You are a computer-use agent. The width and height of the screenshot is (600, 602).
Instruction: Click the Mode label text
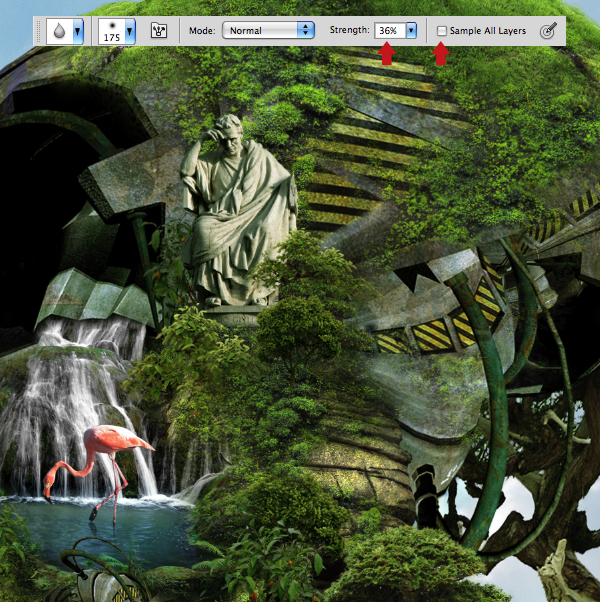tap(202, 31)
